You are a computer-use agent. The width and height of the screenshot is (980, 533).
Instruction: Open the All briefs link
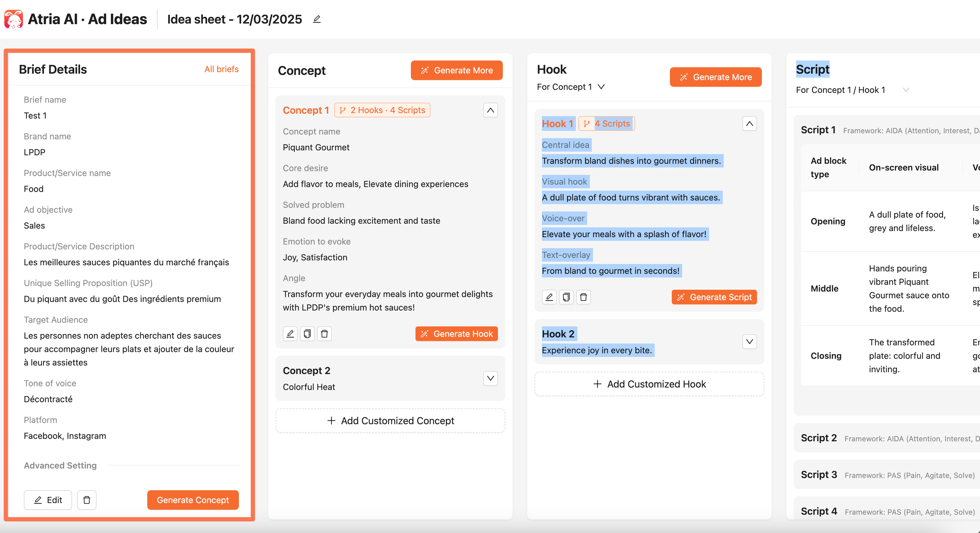(221, 69)
